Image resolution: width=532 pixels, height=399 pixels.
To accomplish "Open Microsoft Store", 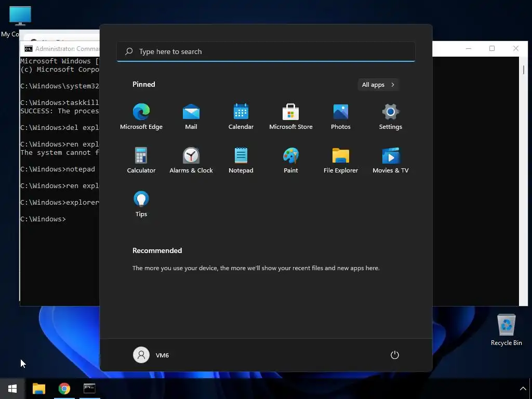I will point(291,117).
